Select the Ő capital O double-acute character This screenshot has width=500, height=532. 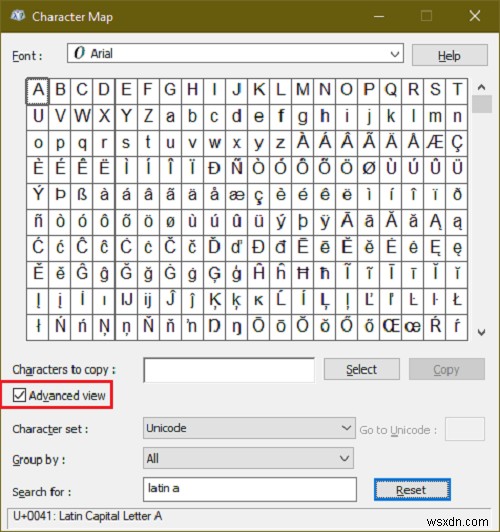click(347, 327)
